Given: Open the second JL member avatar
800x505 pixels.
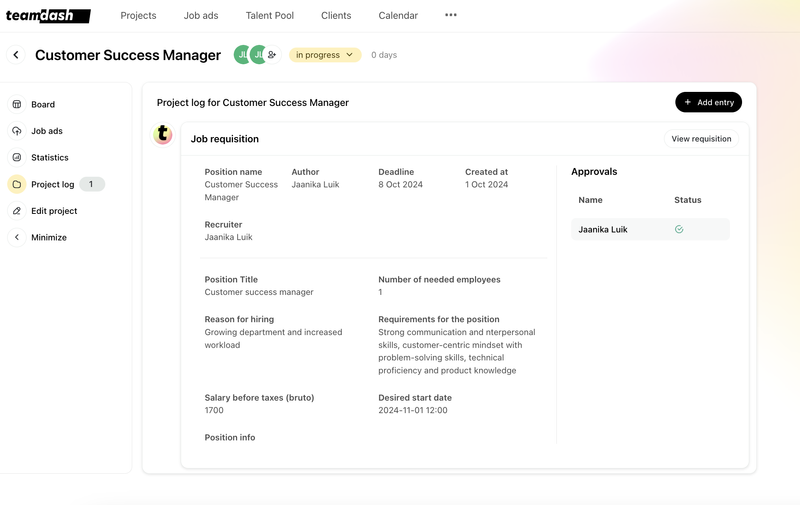Looking at the screenshot, I should pos(259,55).
